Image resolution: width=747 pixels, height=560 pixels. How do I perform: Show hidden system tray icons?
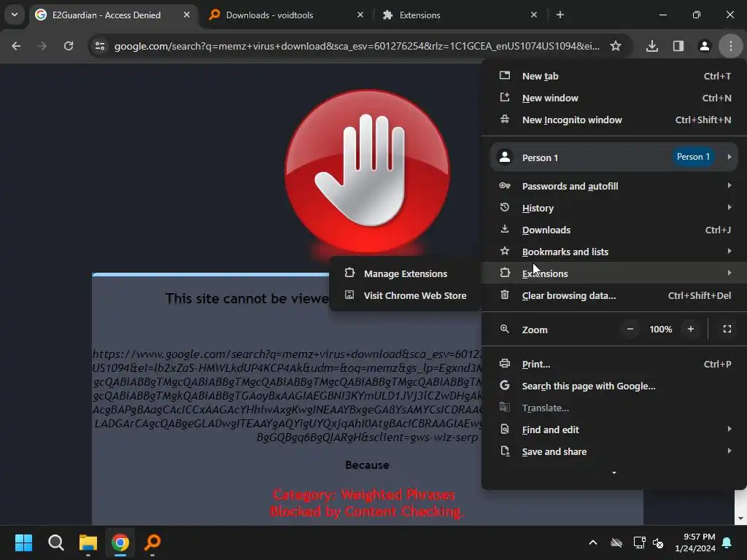pos(593,542)
